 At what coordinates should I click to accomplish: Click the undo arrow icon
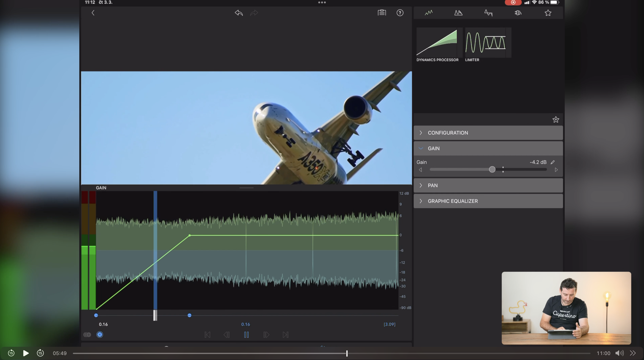click(239, 13)
